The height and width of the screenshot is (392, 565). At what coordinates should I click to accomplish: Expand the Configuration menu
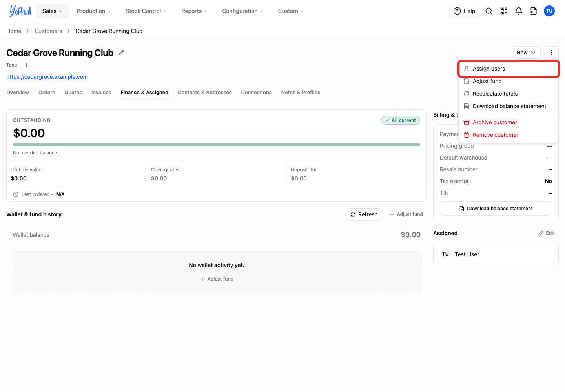point(242,11)
